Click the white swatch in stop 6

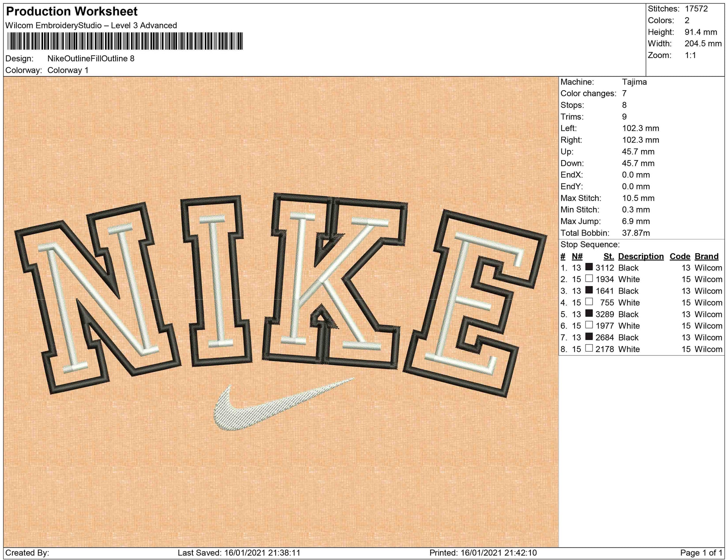589,325
